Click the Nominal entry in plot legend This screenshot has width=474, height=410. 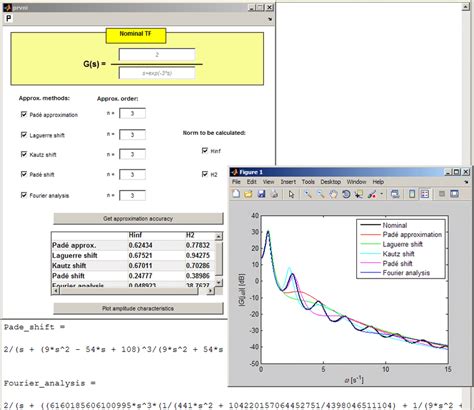[395, 225]
